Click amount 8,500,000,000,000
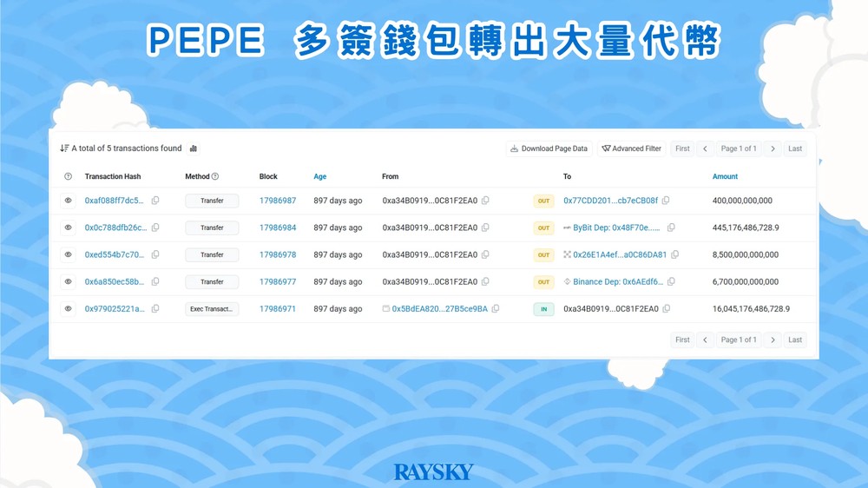This screenshot has width=868, height=488. click(x=745, y=254)
